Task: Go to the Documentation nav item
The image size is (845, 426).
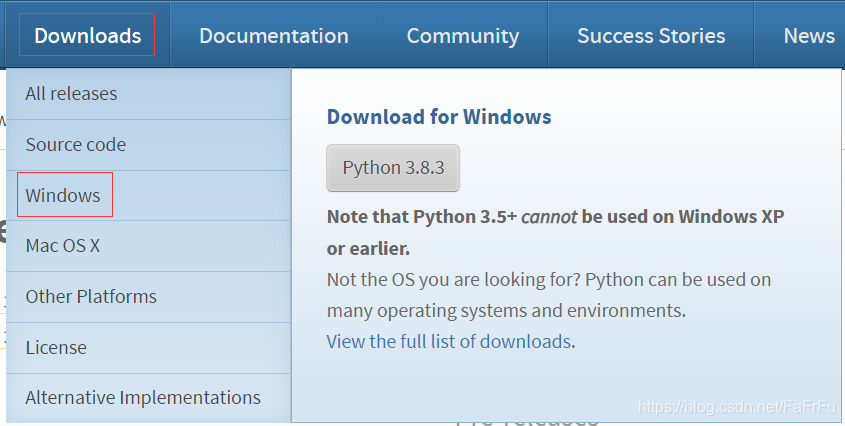Action: pos(274,36)
